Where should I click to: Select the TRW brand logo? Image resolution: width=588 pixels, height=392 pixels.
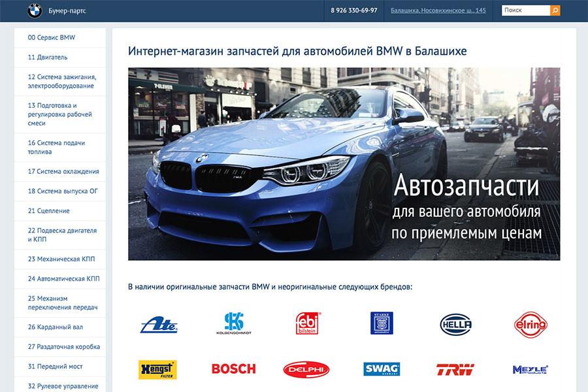tap(455, 369)
